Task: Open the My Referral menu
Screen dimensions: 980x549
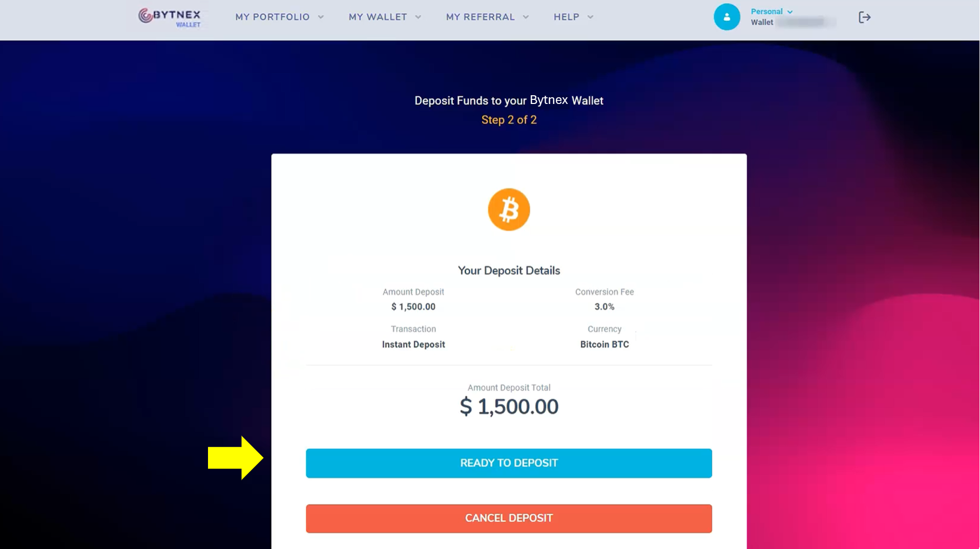Action: [x=481, y=17]
